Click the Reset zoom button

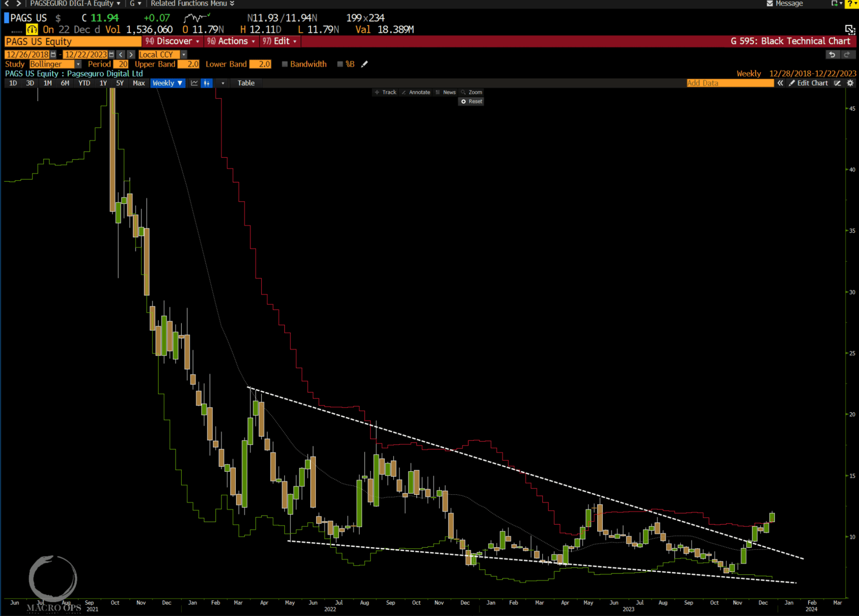tap(471, 102)
